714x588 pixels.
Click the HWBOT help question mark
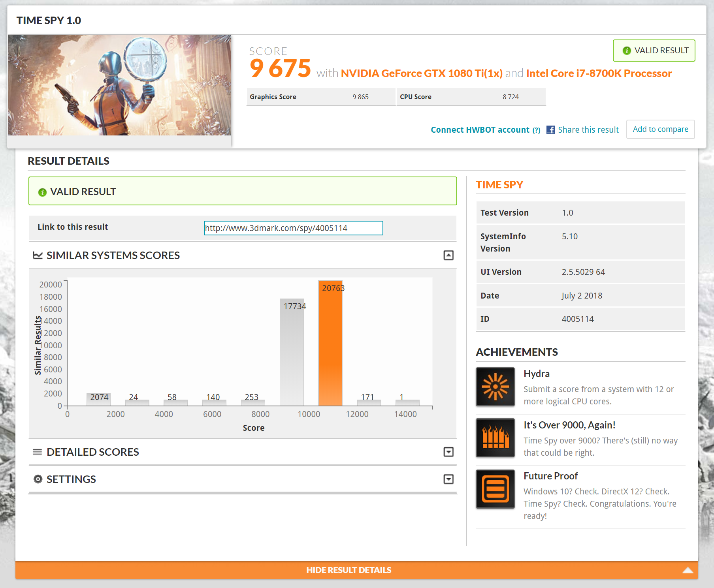coord(536,130)
